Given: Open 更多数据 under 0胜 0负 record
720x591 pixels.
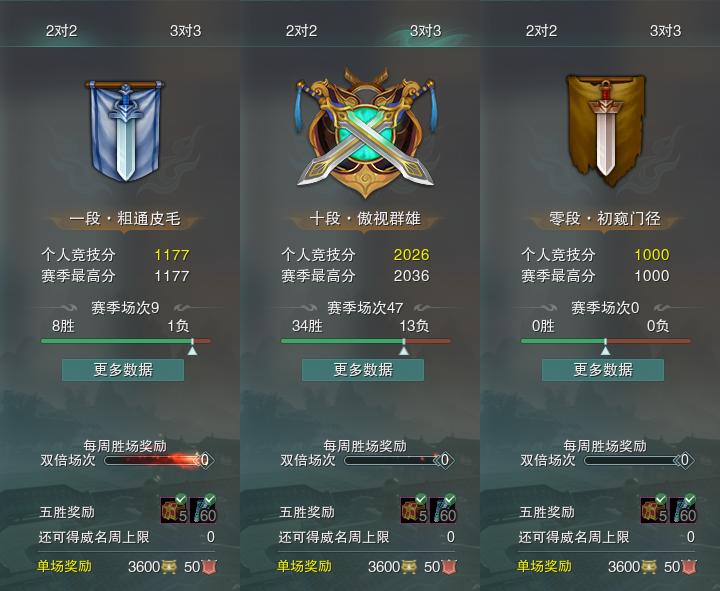Looking at the screenshot, I should click(603, 370).
